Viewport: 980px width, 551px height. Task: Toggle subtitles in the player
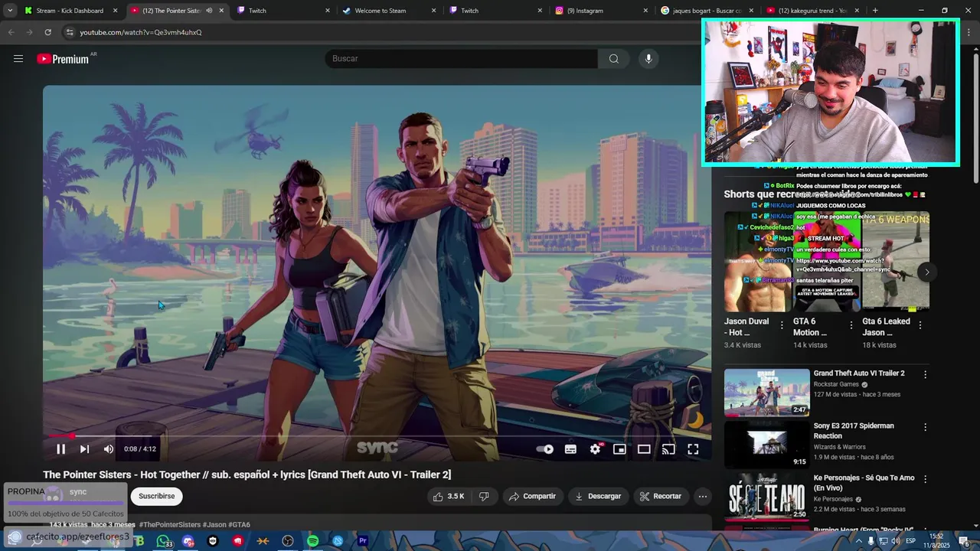pos(570,449)
